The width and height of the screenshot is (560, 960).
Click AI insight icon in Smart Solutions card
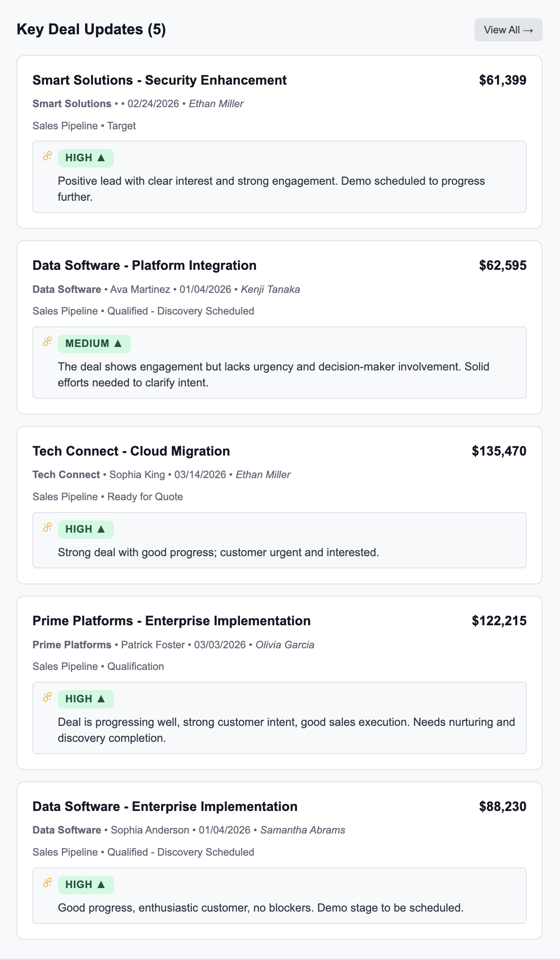(47, 156)
